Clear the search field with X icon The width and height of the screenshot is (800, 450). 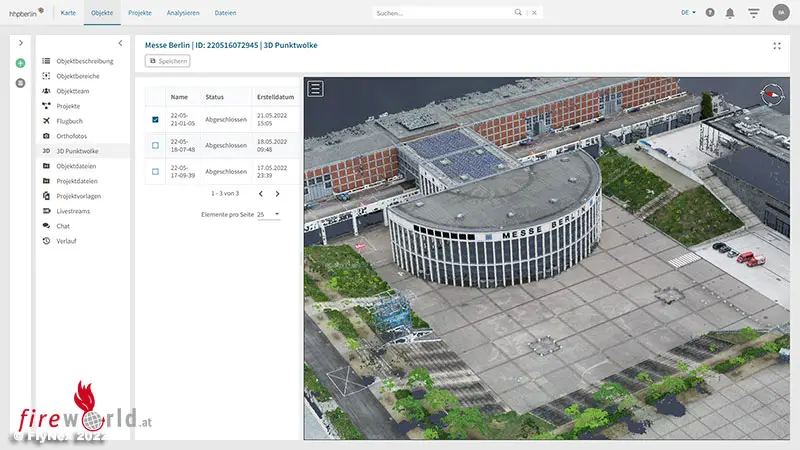click(535, 13)
